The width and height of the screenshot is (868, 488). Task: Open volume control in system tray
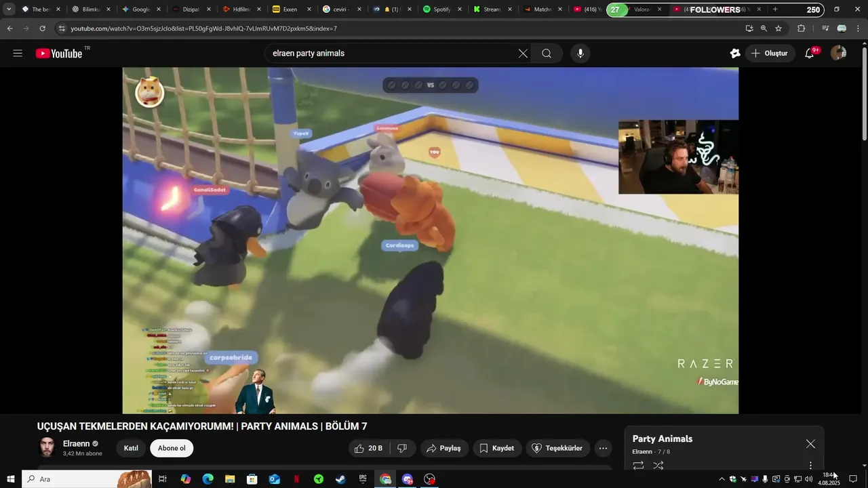808,479
